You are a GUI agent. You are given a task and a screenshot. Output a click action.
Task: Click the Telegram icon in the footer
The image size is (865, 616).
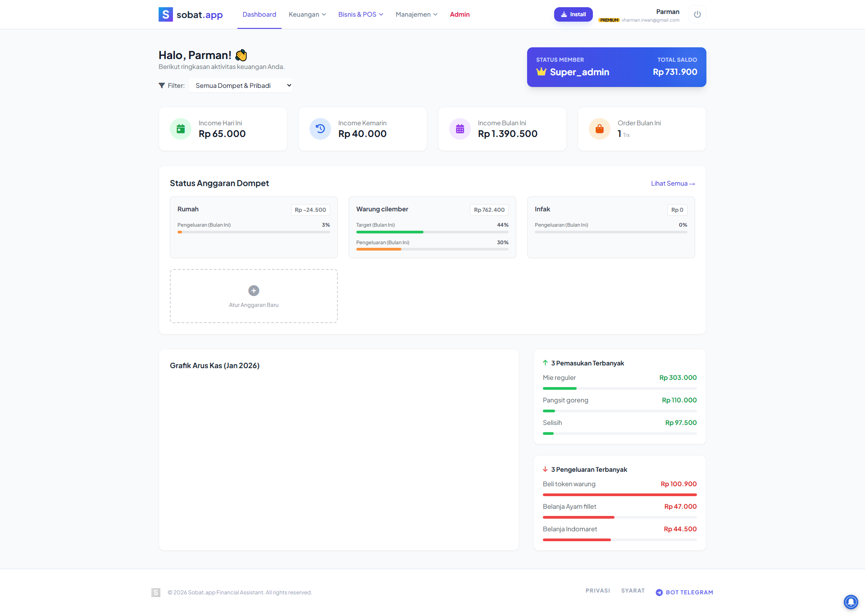pos(659,592)
